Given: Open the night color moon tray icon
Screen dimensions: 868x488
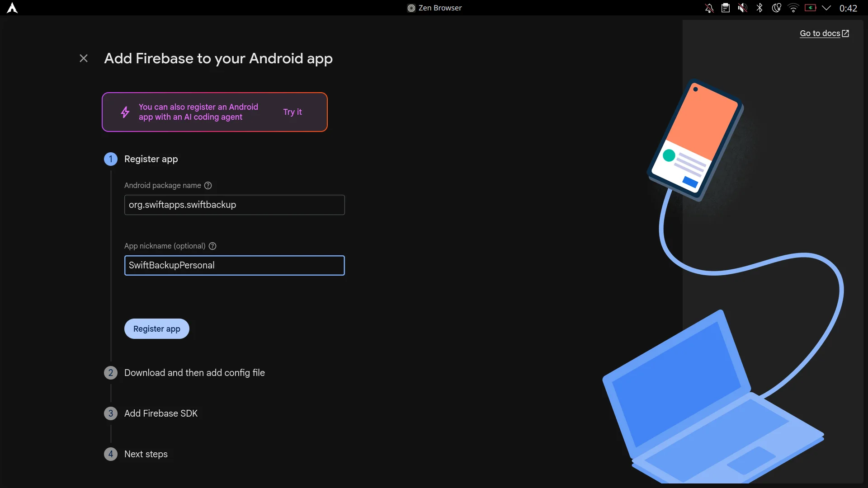Looking at the screenshot, I should pos(776,8).
